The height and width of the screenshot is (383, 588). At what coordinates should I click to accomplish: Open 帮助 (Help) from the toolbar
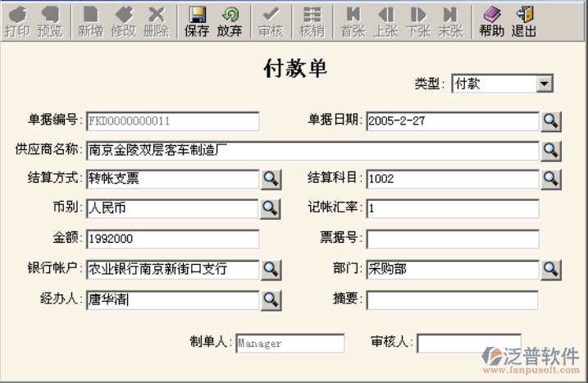coord(491,21)
